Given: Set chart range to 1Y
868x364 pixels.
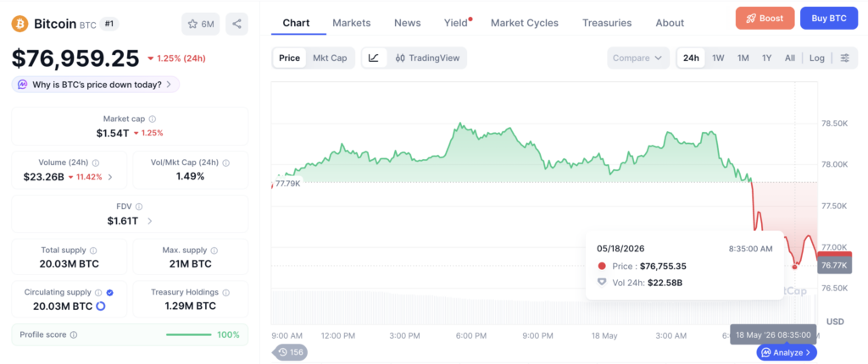Looking at the screenshot, I should click(x=766, y=58).
